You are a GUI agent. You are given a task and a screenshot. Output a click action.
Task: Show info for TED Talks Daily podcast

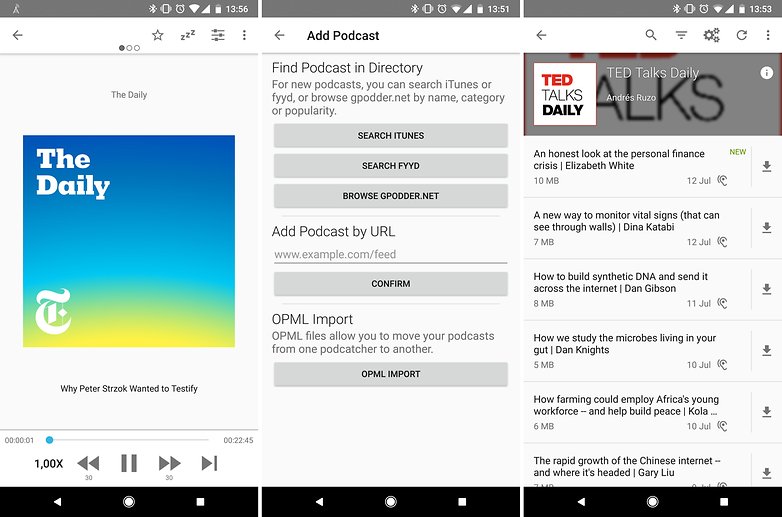767,73
